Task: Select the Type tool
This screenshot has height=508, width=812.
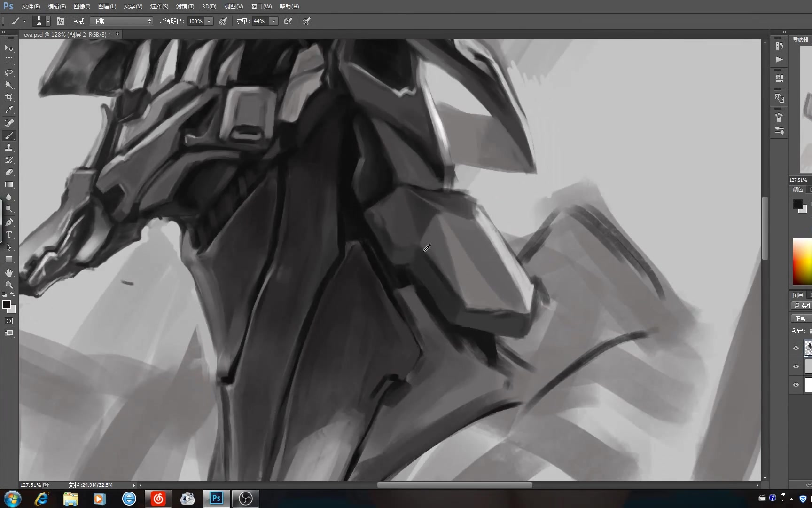Action: (9, 235)
